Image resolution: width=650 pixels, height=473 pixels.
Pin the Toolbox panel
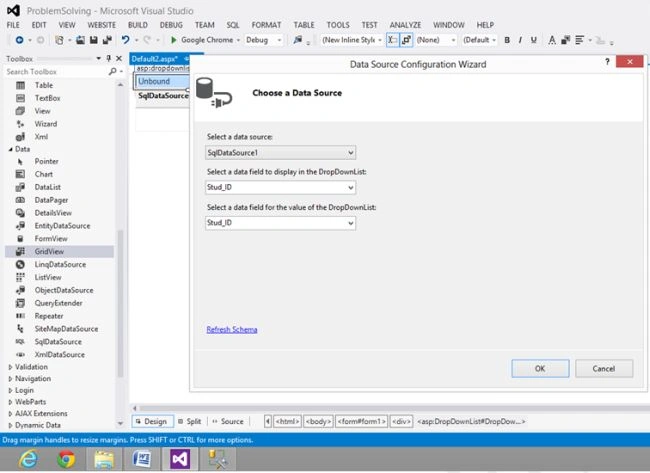pos(109,58)
